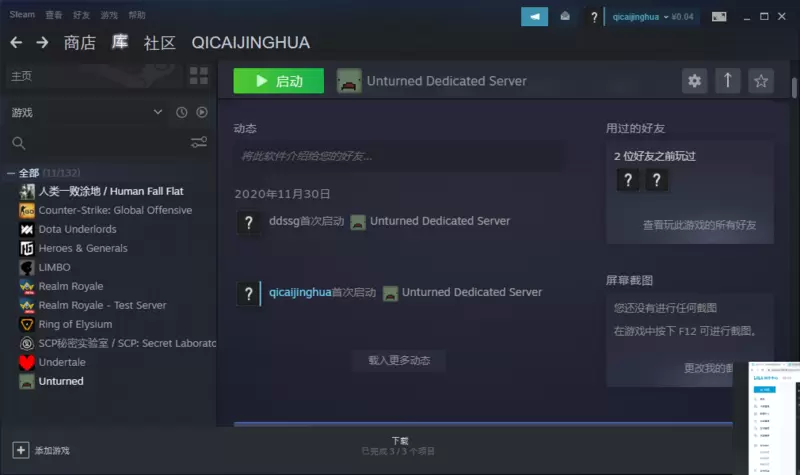The height and width of the screenshot is (475, 800).
Task: Open the gear settings for Unturned Dedicated Server
Action: coord(694,81)
